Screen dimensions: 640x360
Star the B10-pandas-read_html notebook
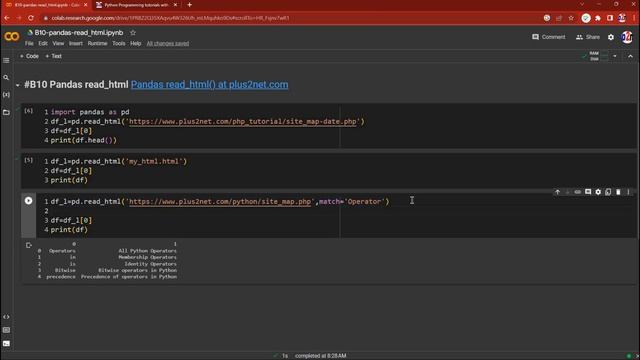[x=133, y=33]
